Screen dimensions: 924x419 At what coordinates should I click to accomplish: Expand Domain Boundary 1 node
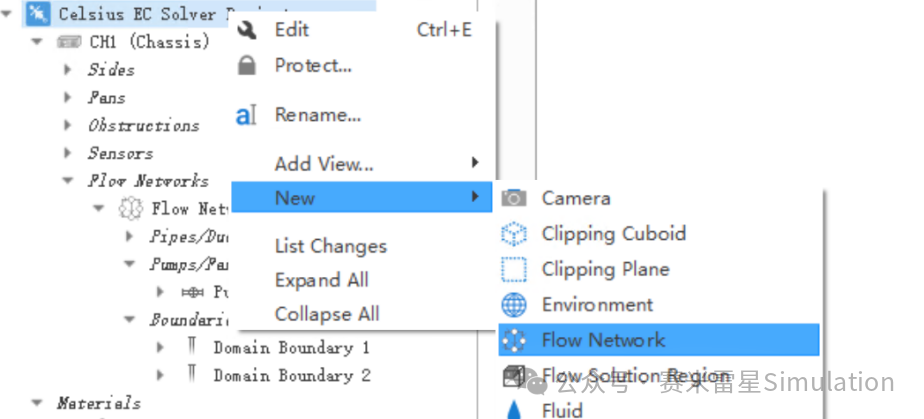tap(160, 347)
